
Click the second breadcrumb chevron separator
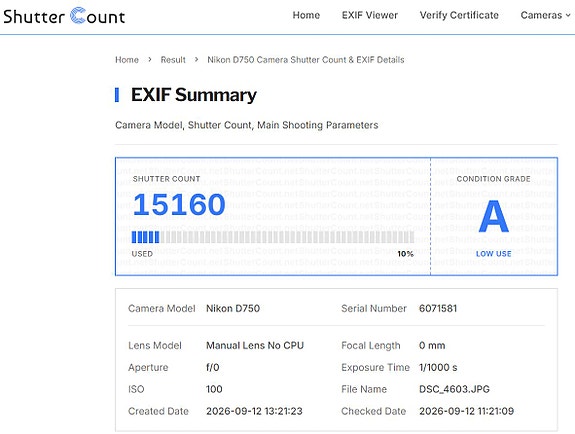[197, 59]
